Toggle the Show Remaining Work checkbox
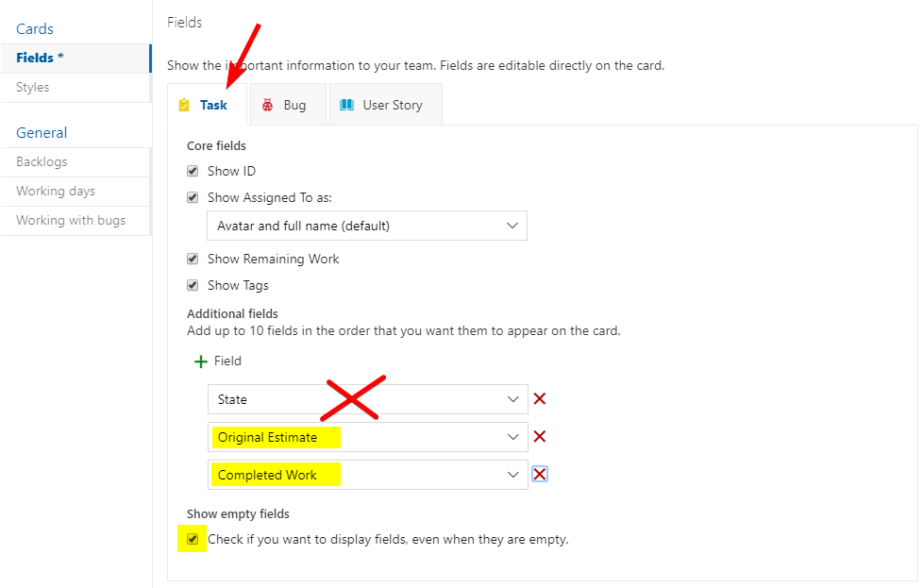The width and height of the screenshot is (923, 588). 193,259
